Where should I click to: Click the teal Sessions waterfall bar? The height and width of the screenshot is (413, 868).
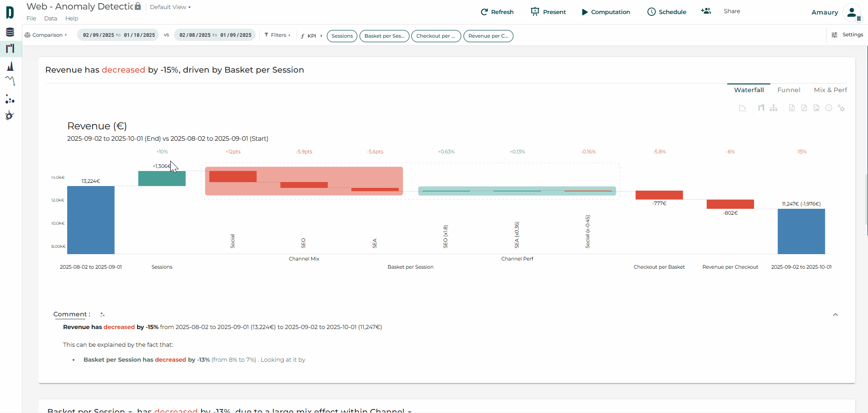tap(162, 179)
